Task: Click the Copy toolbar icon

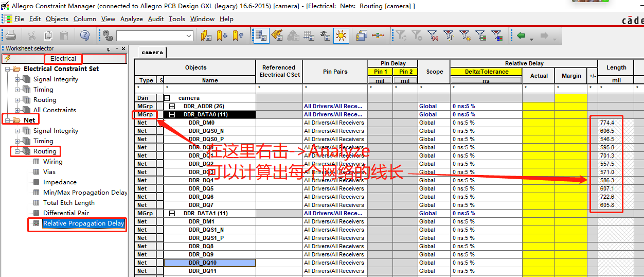Action: pos(48,36)
